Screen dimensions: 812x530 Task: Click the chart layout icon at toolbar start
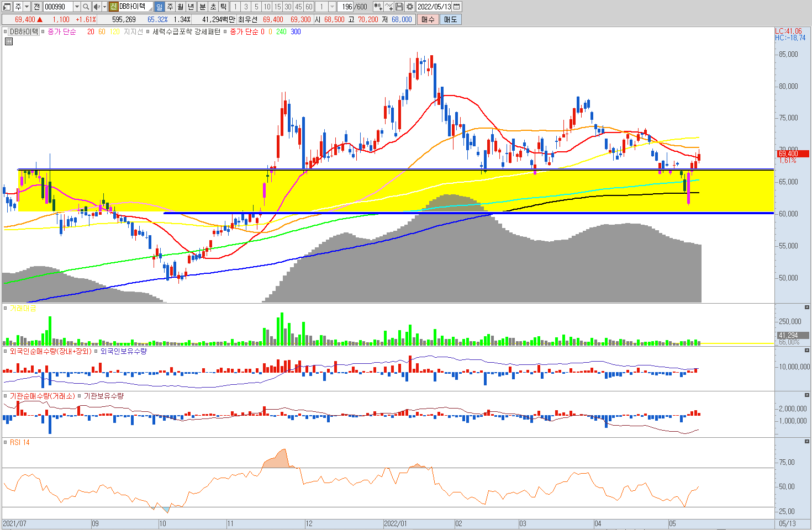tap(7, 7)
